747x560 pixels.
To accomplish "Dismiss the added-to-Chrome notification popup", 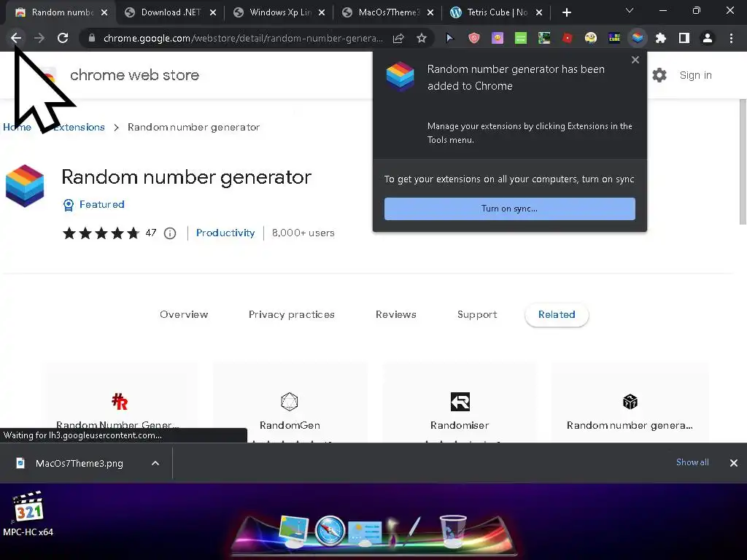I will 635,60.
